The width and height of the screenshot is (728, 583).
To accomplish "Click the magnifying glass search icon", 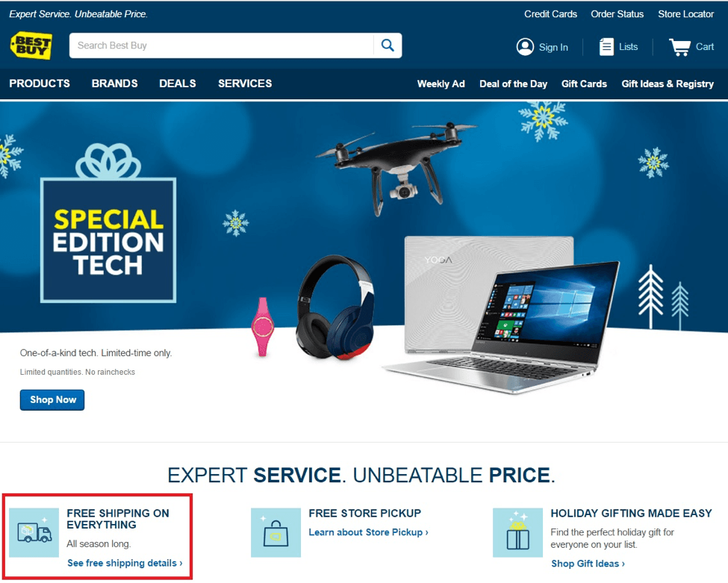I will [x=388, y=45].
